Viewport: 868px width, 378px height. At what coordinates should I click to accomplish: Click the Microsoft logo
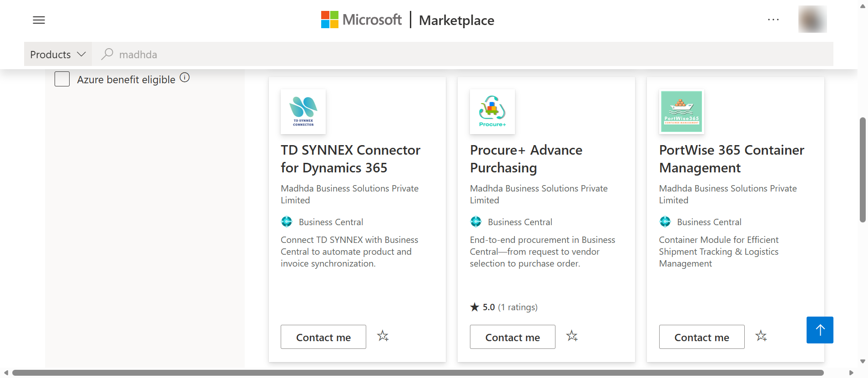pos(361,20)
